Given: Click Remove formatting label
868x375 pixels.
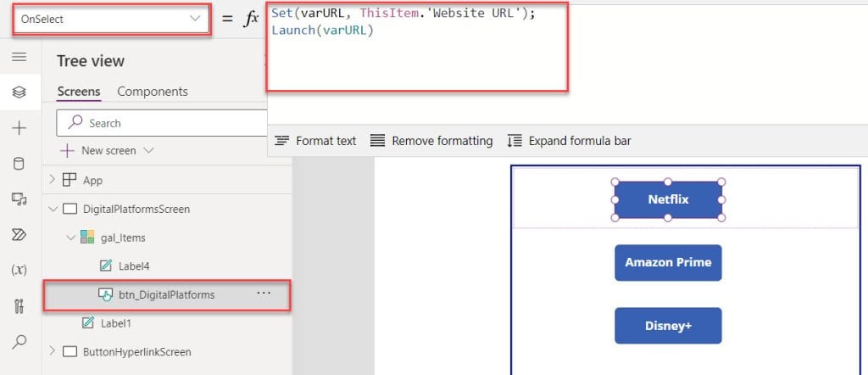Looking at the screenshot, I should tap(442, 141).
